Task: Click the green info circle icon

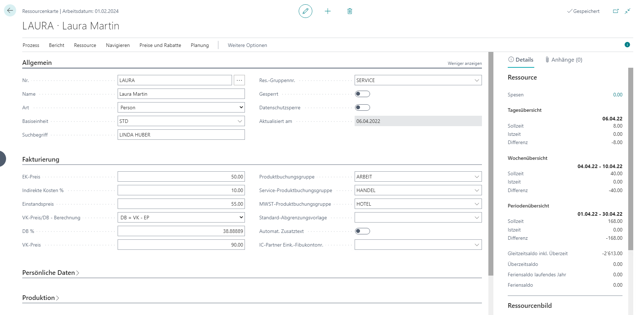Action: click(627, 45)
